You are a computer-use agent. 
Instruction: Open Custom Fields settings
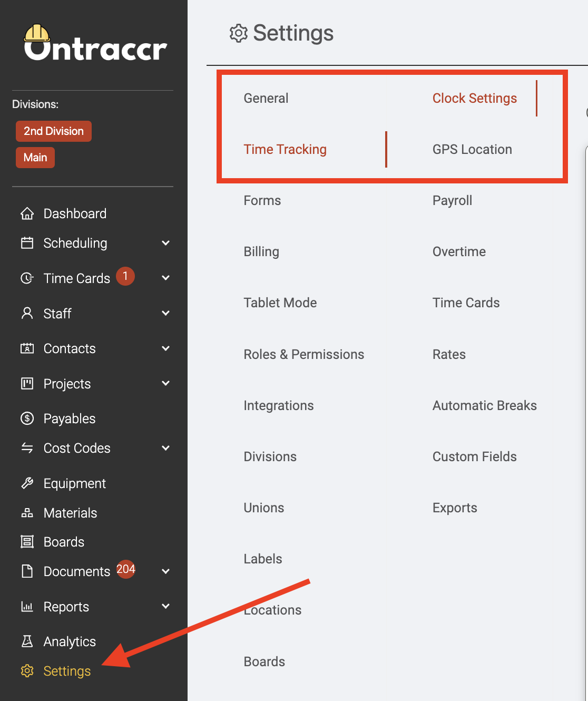[x=475, y=456]
